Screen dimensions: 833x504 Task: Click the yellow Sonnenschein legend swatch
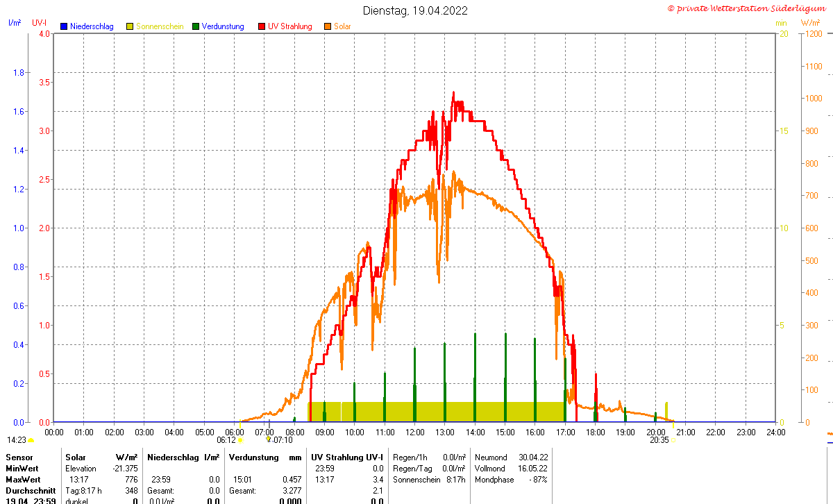click(130, 26)
